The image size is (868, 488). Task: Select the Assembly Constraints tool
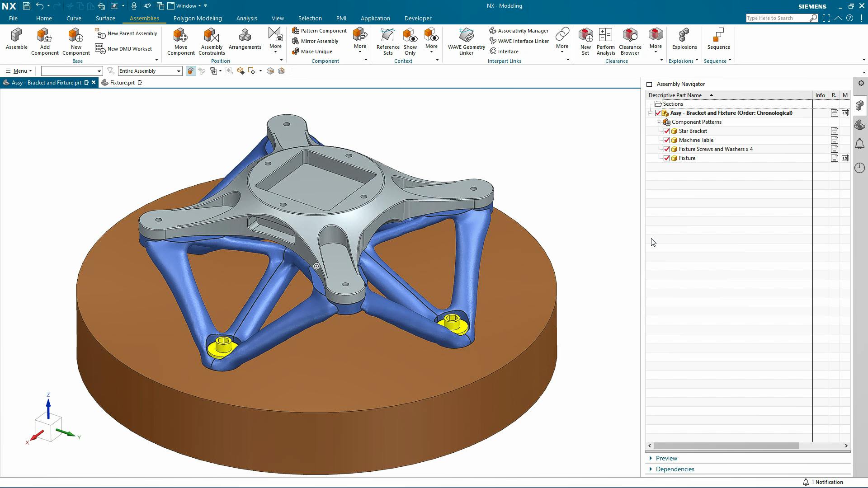coord(211,36)
